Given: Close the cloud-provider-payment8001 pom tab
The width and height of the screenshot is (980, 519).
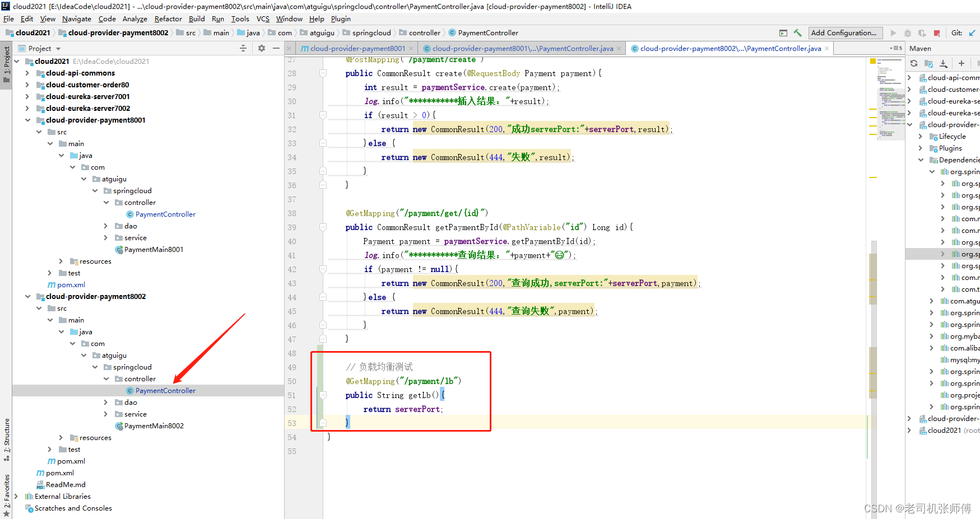Looking at the screenshot, I should (x=411, y=49).
